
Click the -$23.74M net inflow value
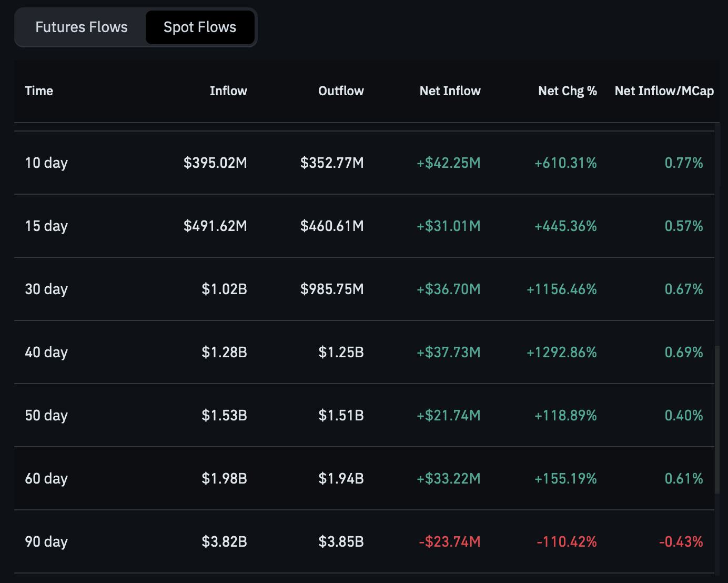coord(449,542)
